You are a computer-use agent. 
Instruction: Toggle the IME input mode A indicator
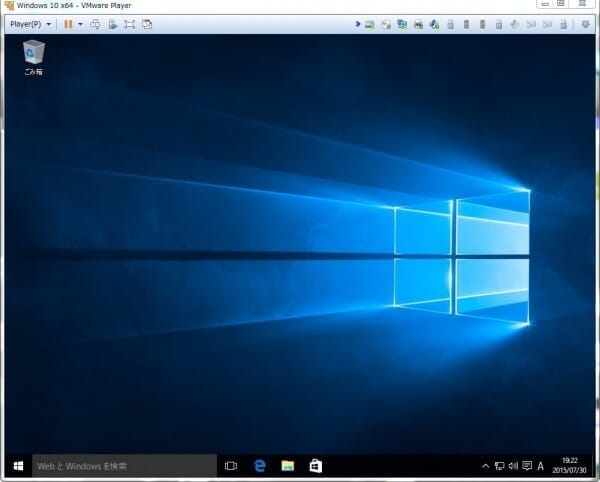pos(541,466)
